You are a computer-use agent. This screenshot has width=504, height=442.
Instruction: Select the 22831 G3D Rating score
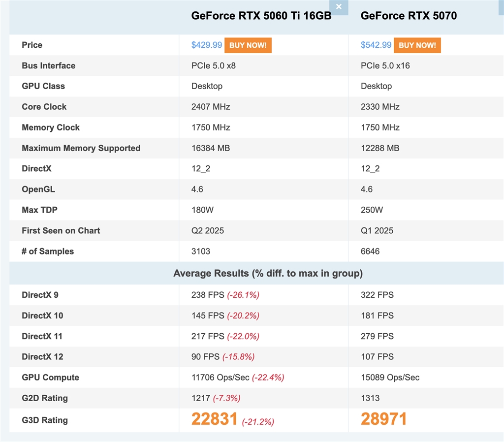coord(215,419)
